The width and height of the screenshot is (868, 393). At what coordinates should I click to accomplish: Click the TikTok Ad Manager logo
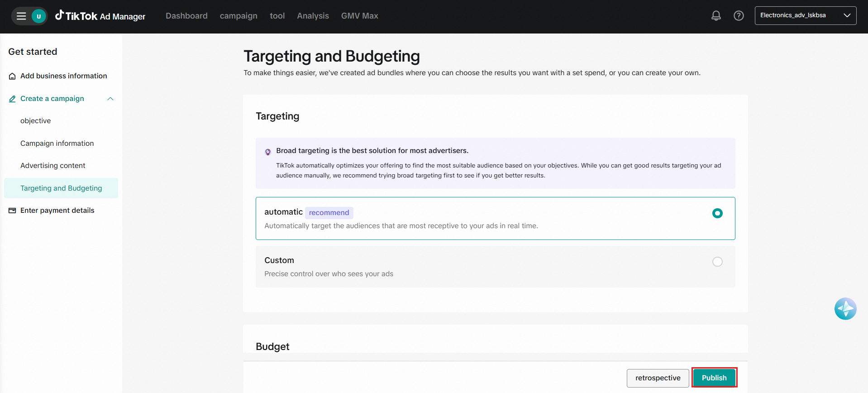pyautogui.click(x=100, y=16)
